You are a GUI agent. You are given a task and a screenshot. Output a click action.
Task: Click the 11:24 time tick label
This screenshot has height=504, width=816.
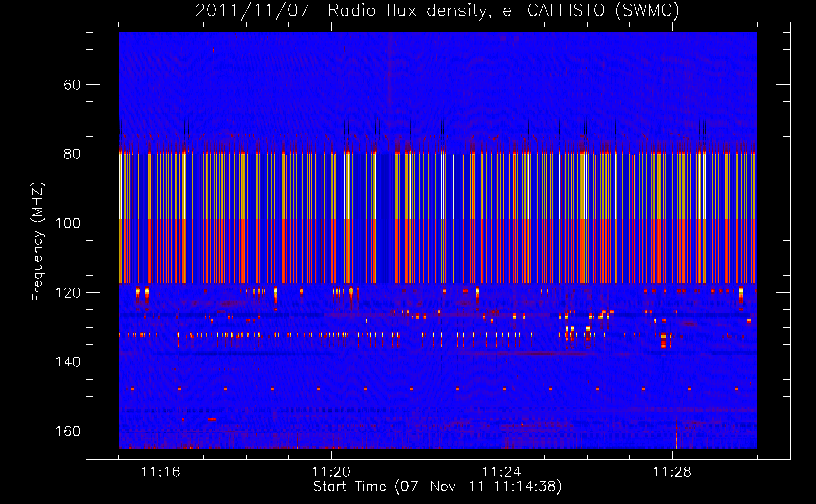(502, 472)
